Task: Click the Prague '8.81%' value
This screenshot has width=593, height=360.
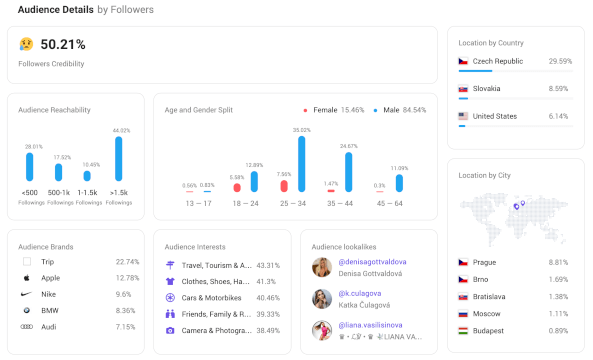Action: 558,262
